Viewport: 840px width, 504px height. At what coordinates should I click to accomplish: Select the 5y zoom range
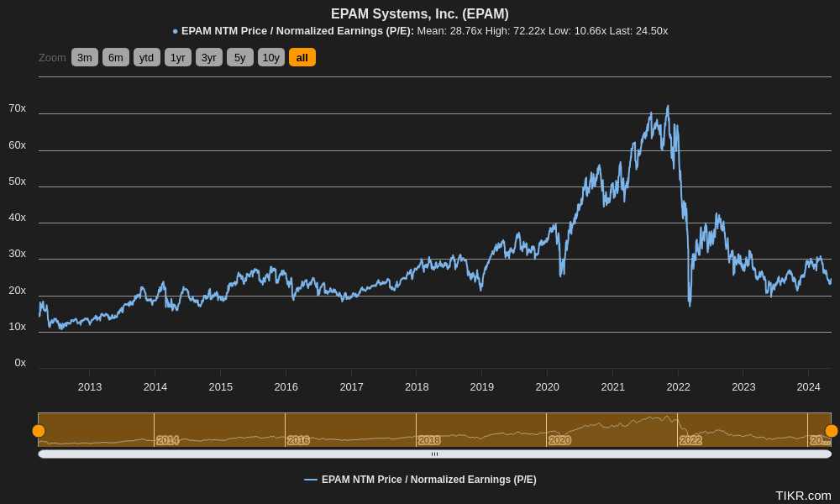[239, 57]
